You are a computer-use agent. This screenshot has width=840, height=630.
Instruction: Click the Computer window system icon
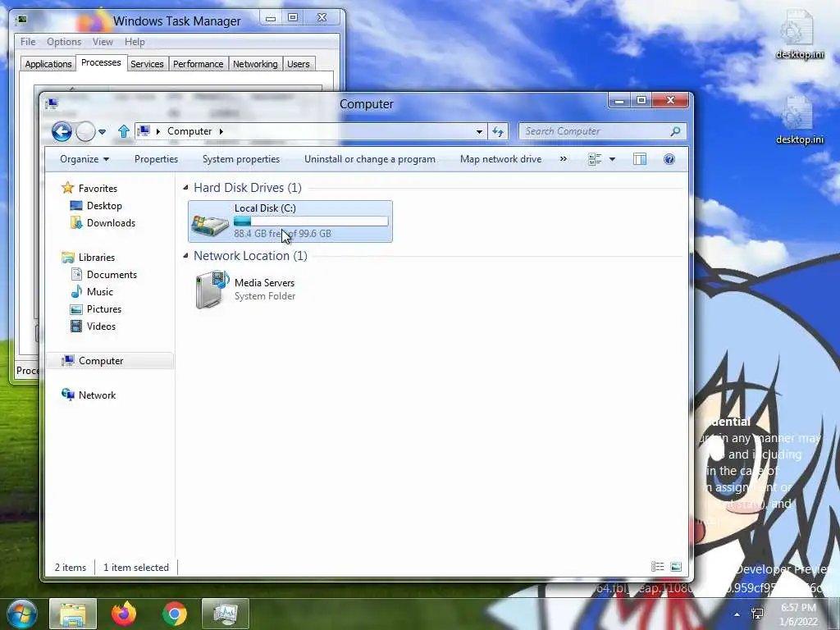(x=52, y=104)
